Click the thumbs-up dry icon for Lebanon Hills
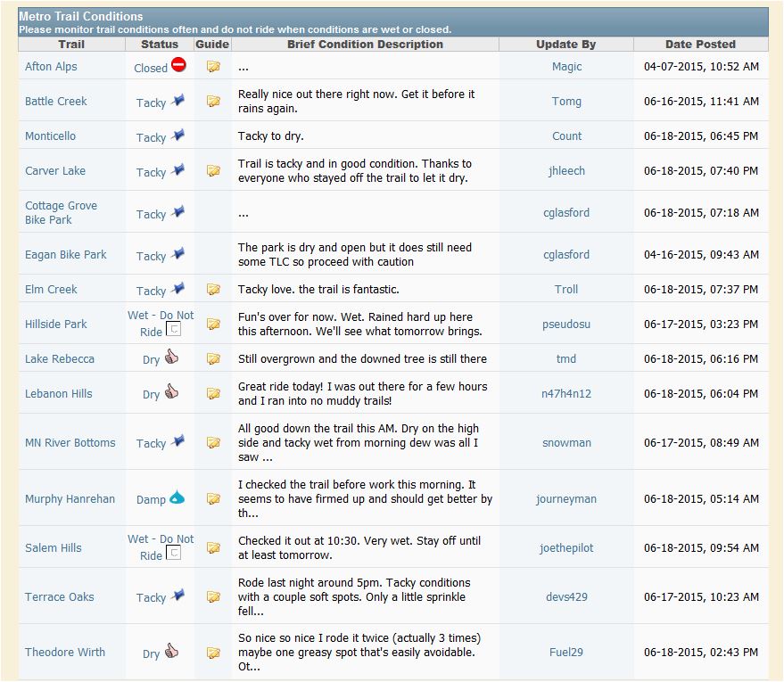 (171, 391)
